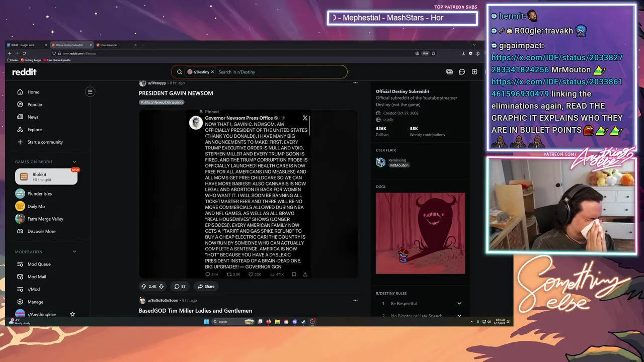Click MrMouton user flair
This screenshot has height=362, width=644.
399,165
